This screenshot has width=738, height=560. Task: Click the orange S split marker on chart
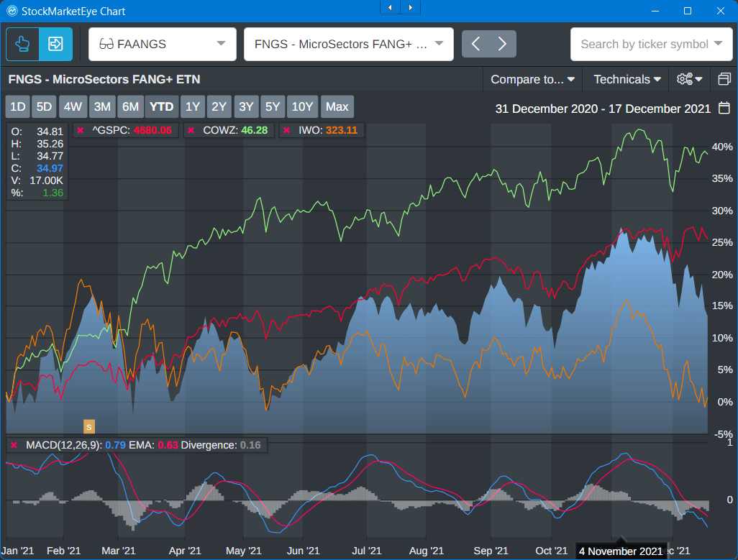pyautogui.click(x=89, y=426)
